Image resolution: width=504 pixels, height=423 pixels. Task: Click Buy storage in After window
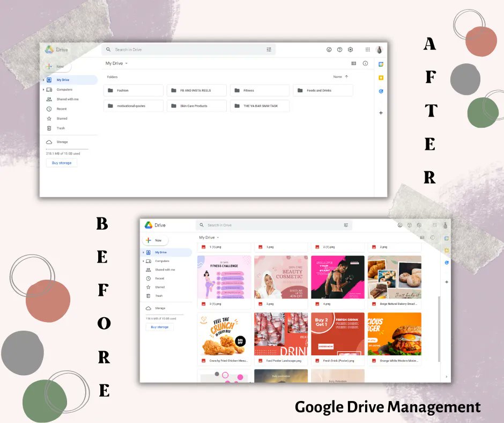pos(62,163)
